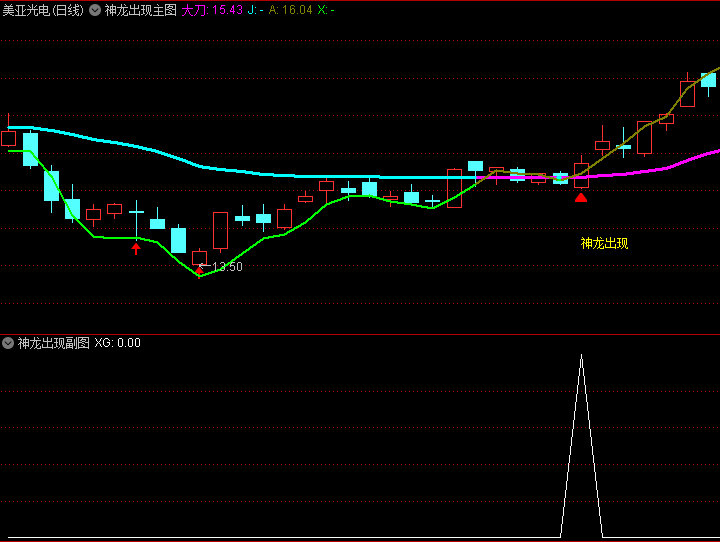The image size is (720, 542).
Task: Click the red triangle signal marker
Action: [x=581, y=198]
